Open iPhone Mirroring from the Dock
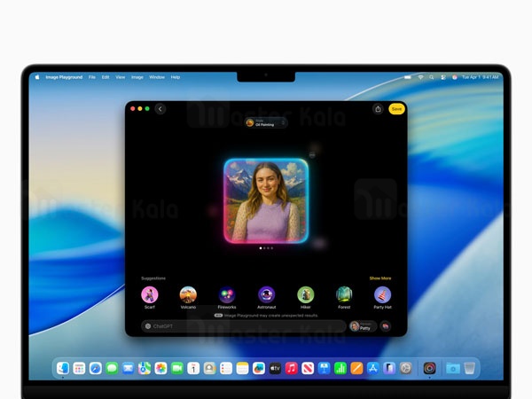 click(x=389, y=368)
